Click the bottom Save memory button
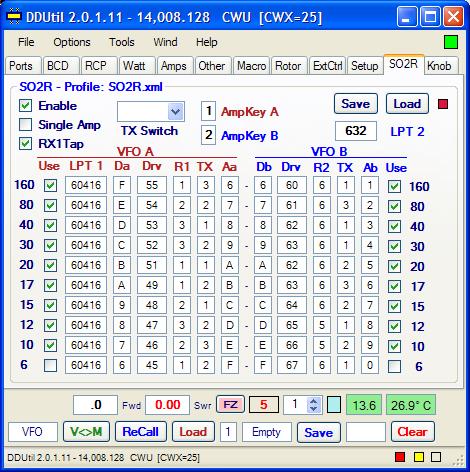The height and width of the screenshot is (472, 470). pyautogui.click(x=319, y=432)
